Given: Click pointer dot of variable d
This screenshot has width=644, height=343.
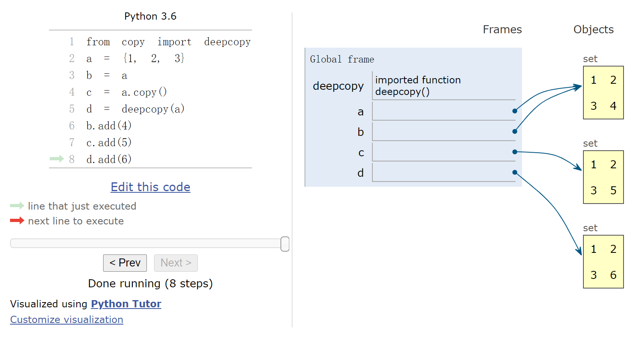Looking at the screenshot, I should click(x=514, y=172).
